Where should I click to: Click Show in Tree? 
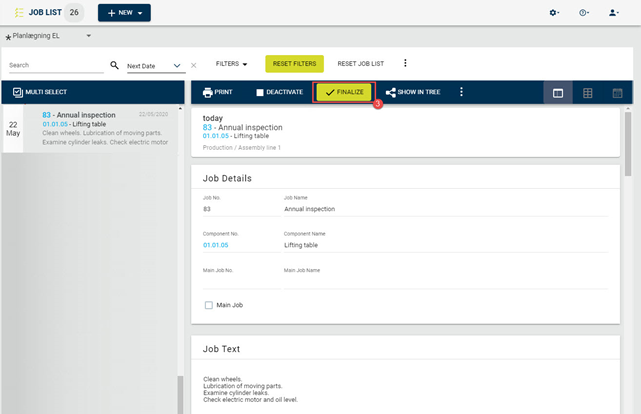[x=413, y=92]
